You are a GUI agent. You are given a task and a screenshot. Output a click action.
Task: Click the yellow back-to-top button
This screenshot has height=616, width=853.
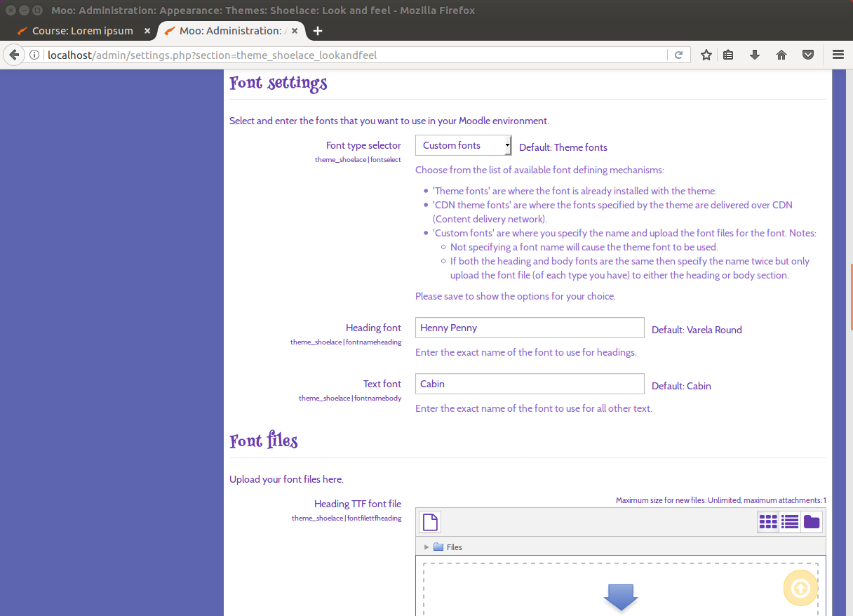pyautogui.click(x=800, y=589)
